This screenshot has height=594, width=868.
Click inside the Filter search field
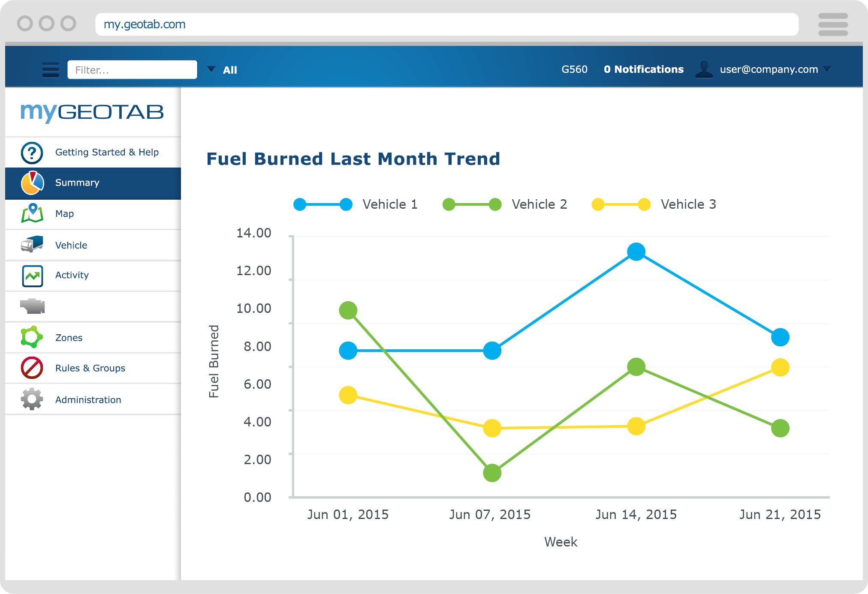click(x=132, y=69)
